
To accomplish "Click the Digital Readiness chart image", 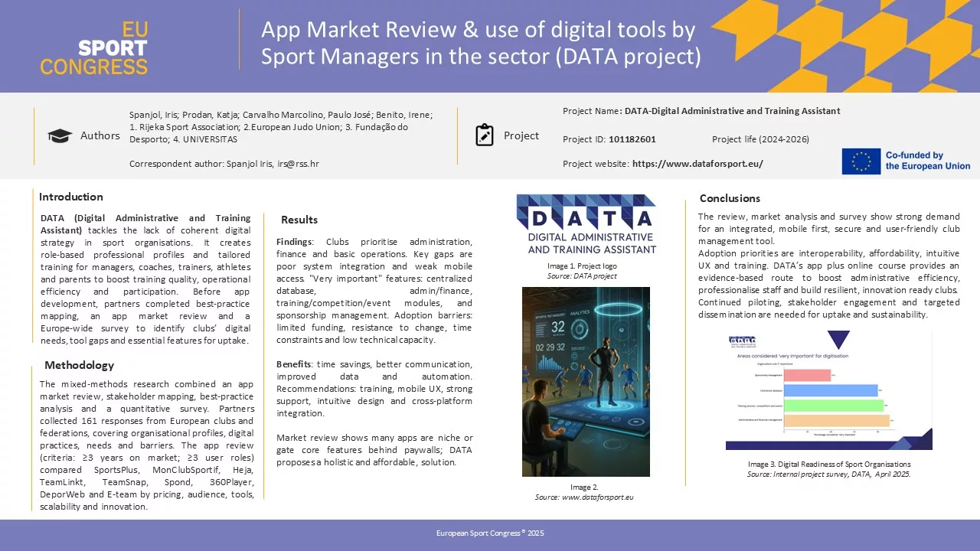I will (x=828, y=391).
